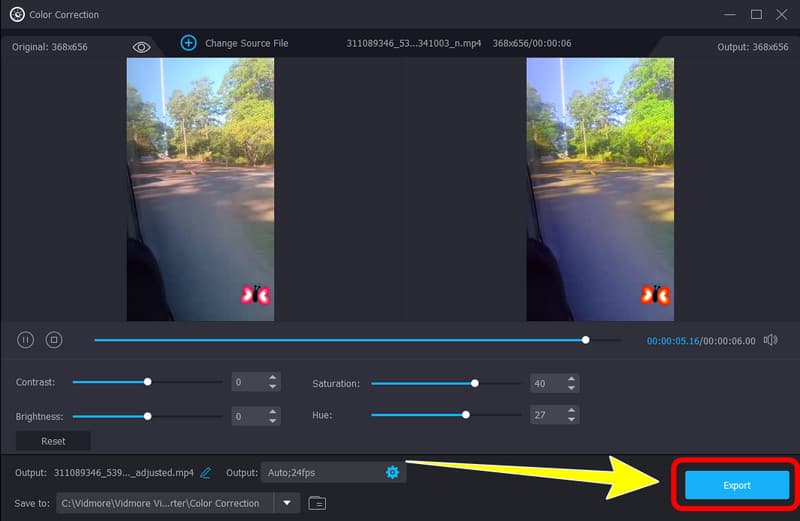
Task: Mute the volume speaker icon
Action: pyautogui.click(x=770, y=340)
